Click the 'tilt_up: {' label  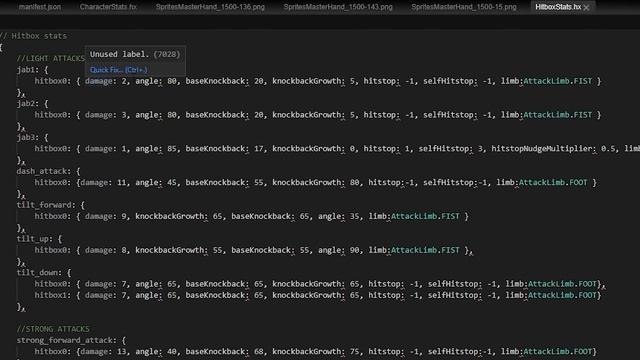pos(39,239)
